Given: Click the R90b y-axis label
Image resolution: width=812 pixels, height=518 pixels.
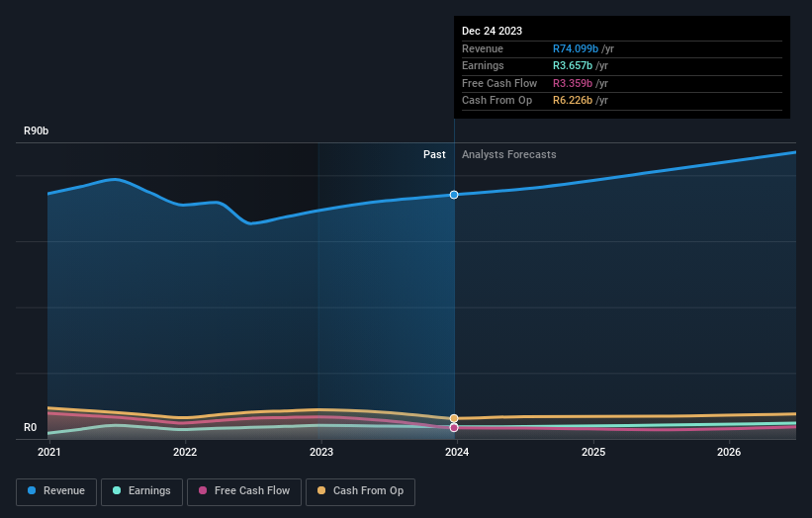Looking at the screenshot, I should [37, 130].
